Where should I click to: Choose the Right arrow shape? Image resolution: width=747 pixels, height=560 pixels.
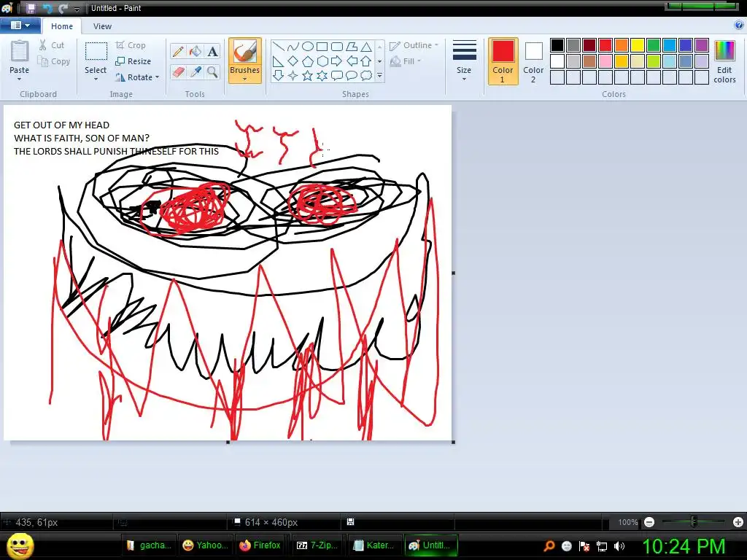[x=337, y=61]
